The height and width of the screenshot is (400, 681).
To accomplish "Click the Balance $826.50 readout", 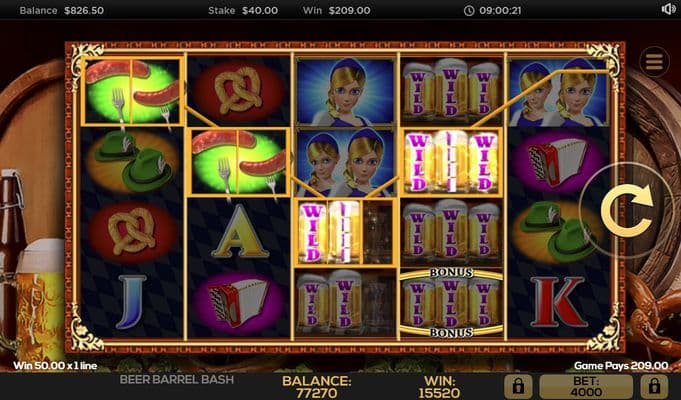I will 62,10.
